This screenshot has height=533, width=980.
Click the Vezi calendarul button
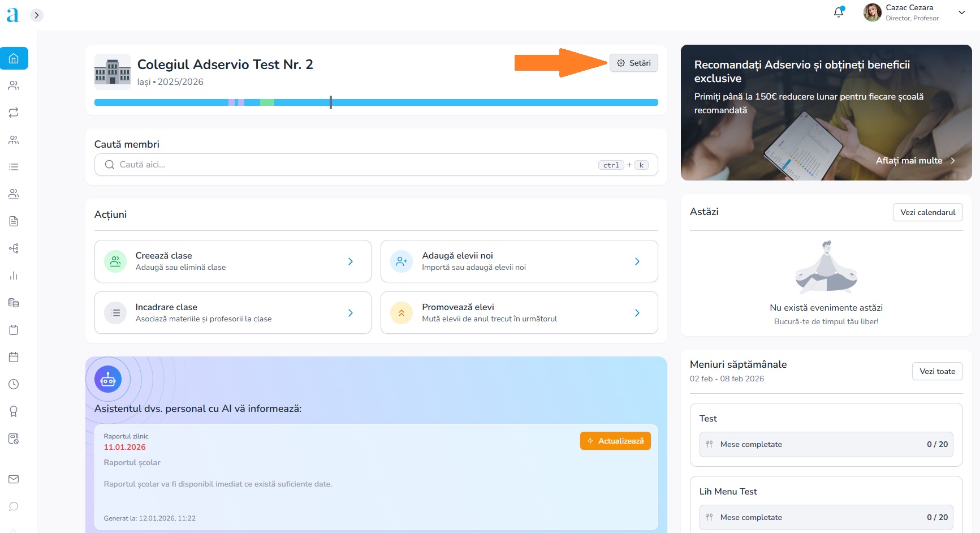(x=927, y=212)
